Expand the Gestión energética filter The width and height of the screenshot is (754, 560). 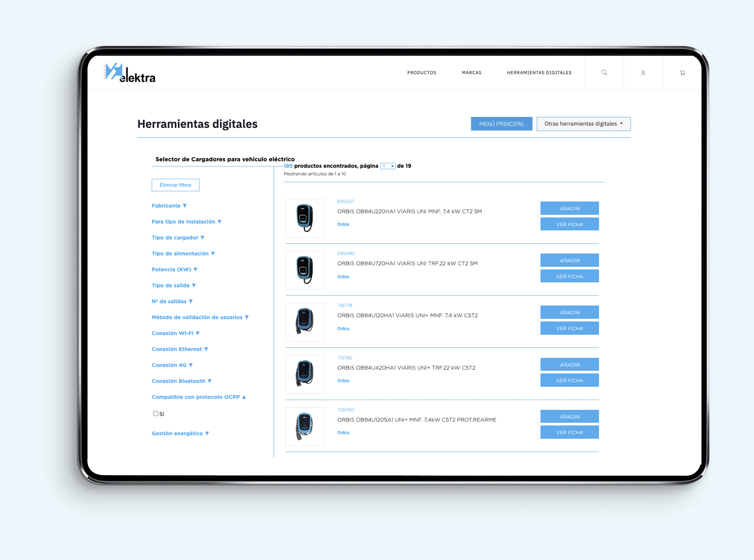coord(180,433)
